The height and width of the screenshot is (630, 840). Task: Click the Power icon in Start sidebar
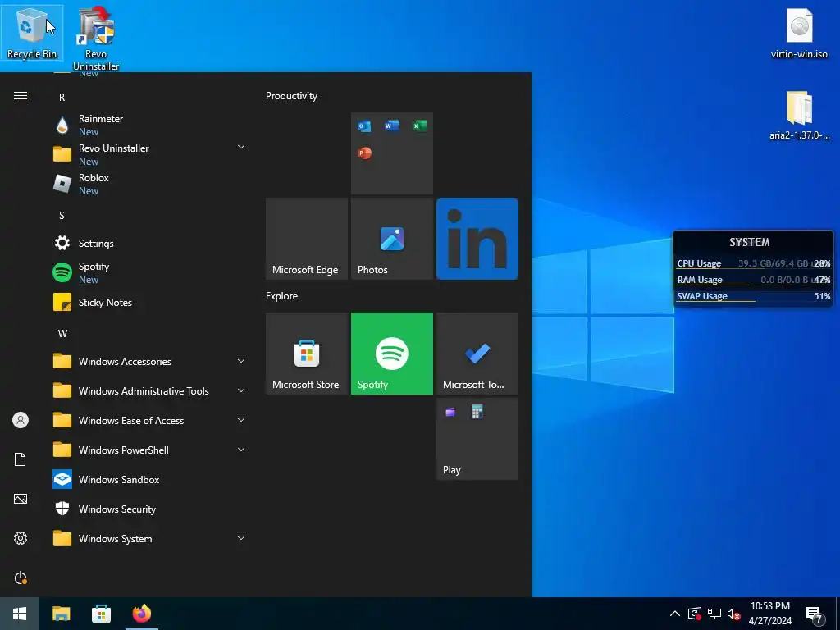click(21, 577)
